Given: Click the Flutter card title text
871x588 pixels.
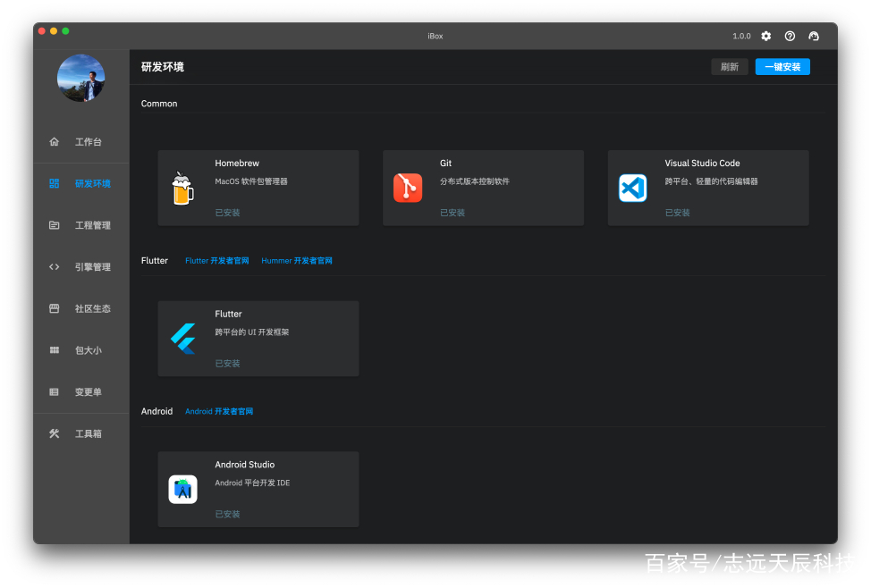Looking at the screenshot, I should 228,314.
